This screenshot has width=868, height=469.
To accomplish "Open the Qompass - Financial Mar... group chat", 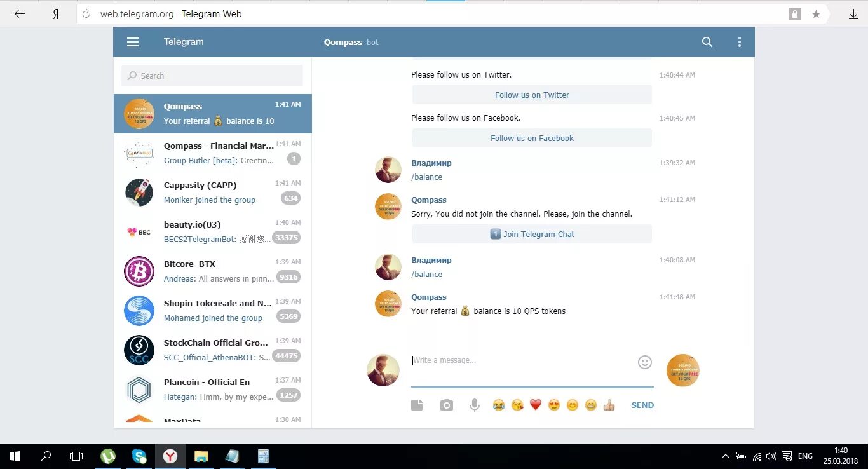I will [213, 153].
